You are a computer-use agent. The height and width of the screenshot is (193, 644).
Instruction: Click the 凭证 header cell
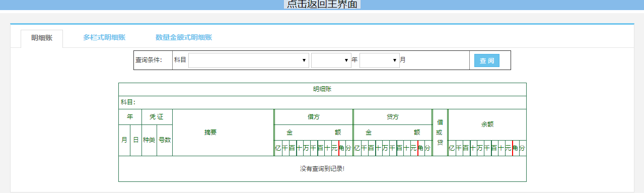click(157, 117)
